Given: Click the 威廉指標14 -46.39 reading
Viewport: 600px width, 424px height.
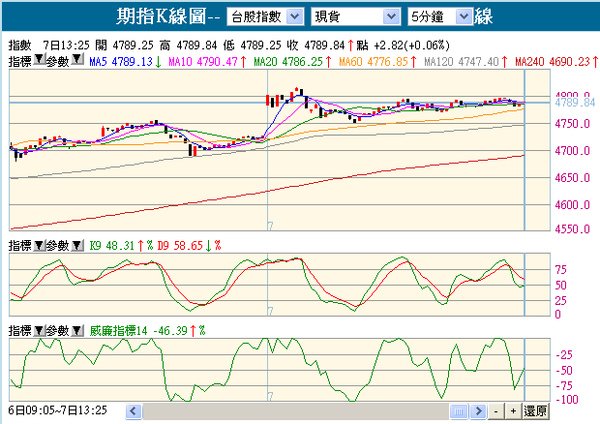Looking at the screenshot, I should pos(139,331).
